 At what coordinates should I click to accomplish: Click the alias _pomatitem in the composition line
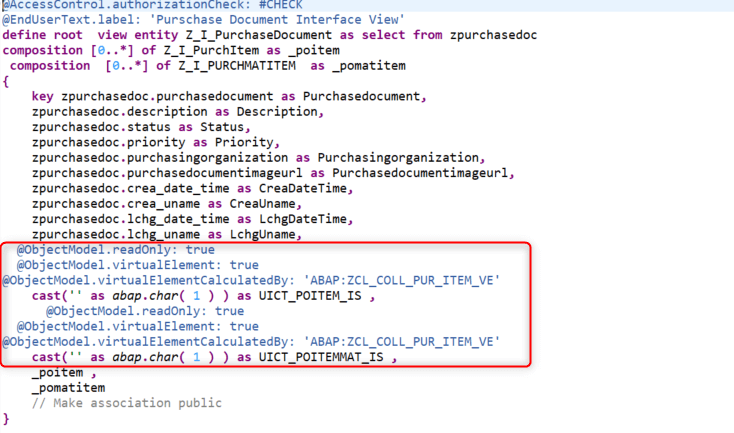click(369, 66)
